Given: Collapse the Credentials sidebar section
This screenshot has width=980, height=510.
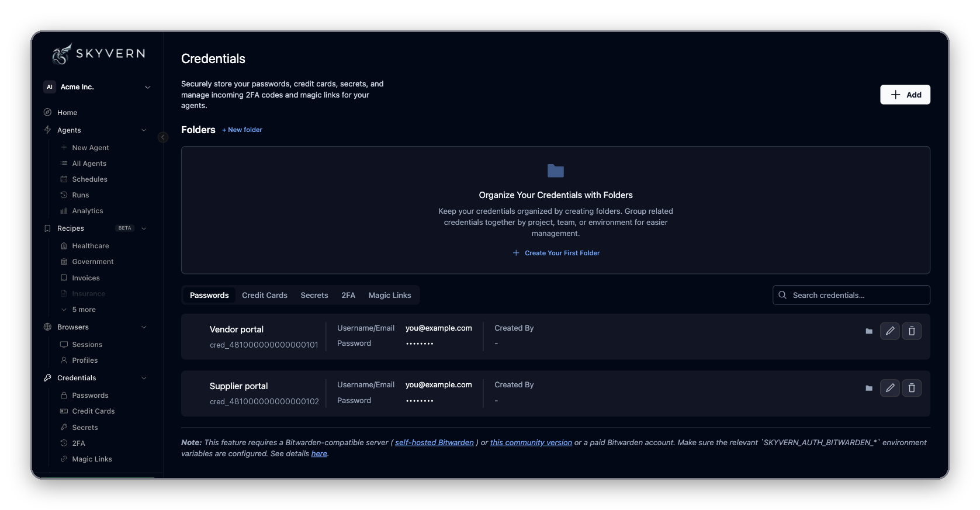Looking at the screenshot, I should point(144,378).
